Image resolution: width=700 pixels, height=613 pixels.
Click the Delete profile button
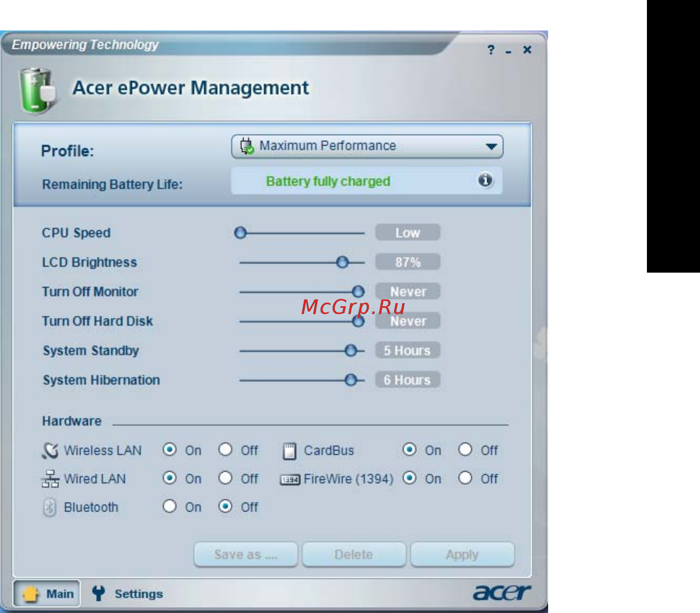[354, 555]
